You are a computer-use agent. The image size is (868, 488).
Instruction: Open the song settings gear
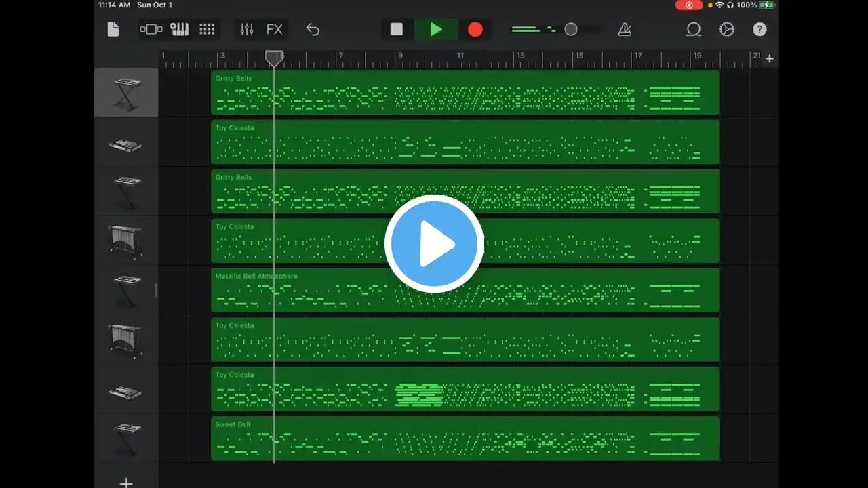(727, 29)
